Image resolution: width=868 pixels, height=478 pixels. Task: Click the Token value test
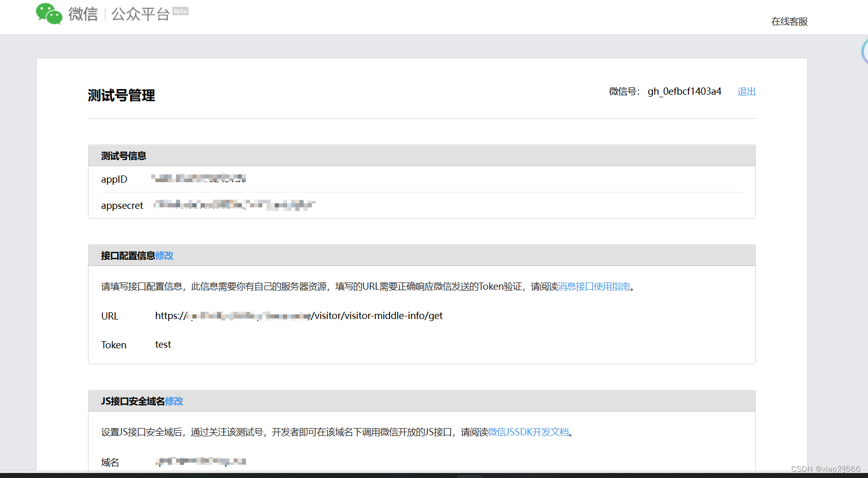tap(163, 345)
